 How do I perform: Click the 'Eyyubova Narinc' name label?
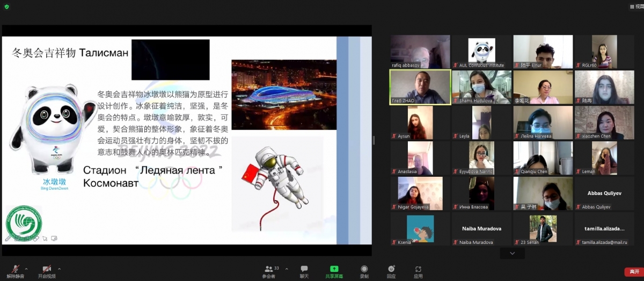(477, 172)
